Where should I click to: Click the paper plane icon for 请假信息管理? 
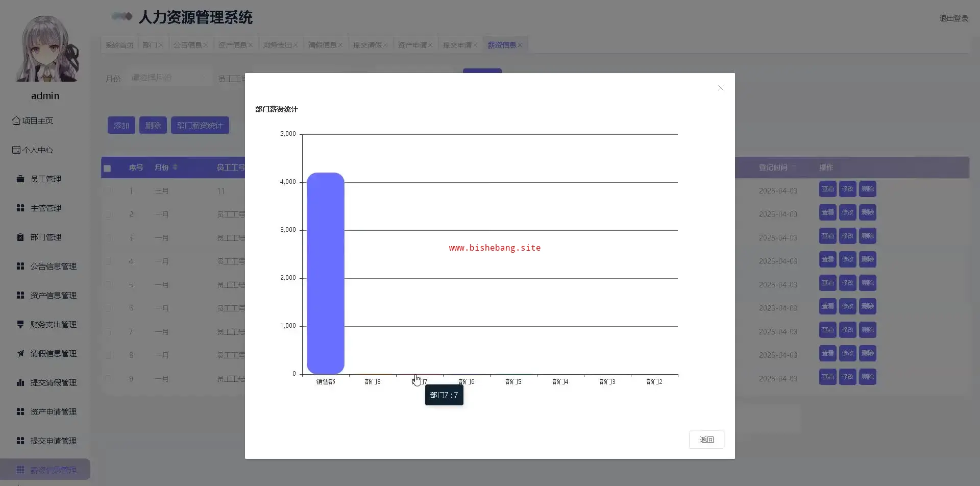pos(20,353)
